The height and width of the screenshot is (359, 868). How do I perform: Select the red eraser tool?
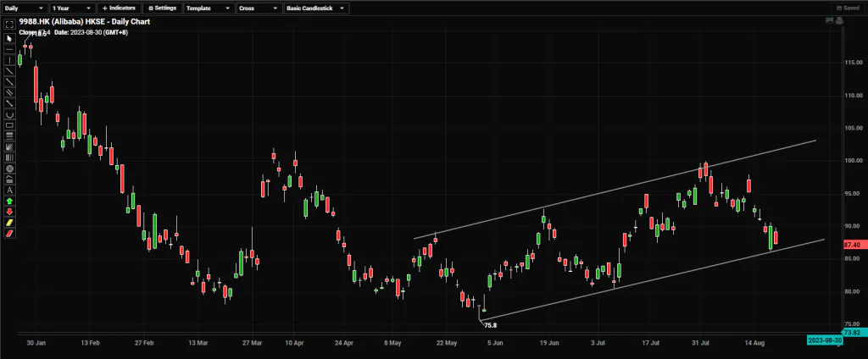pos(9,234)
